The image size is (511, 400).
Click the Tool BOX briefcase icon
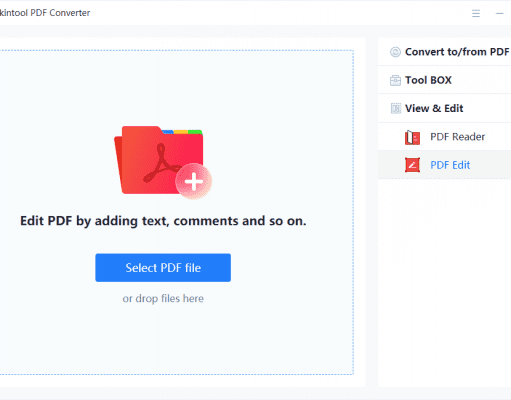pos(395,80)
